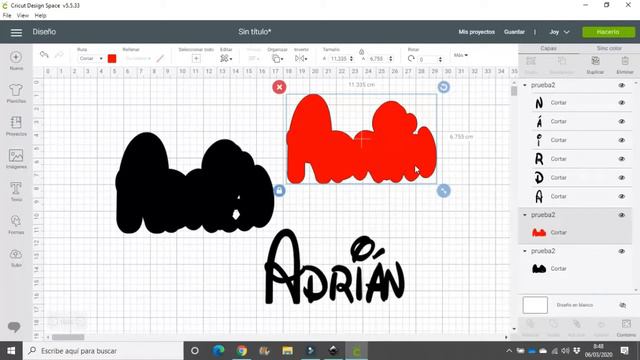Screen dimensions: 640x360
Task: Hide the prueba2 group containing red shape
Action: [622, 215]
